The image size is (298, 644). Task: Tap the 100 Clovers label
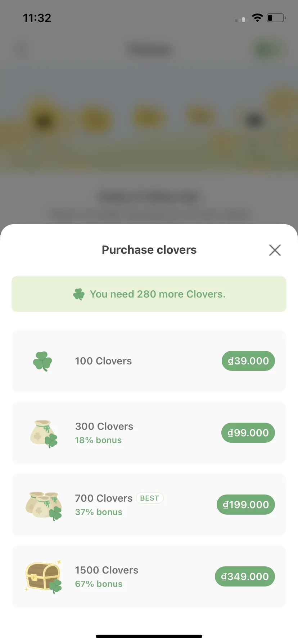[103, 361]
